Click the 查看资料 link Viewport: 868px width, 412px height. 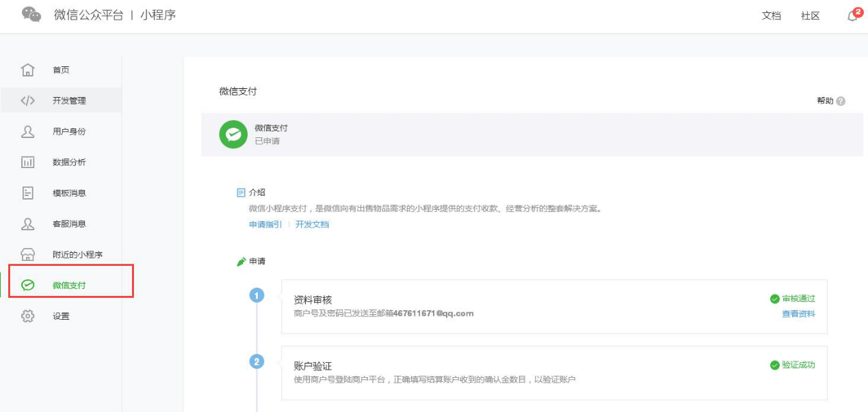click(798, 314)
